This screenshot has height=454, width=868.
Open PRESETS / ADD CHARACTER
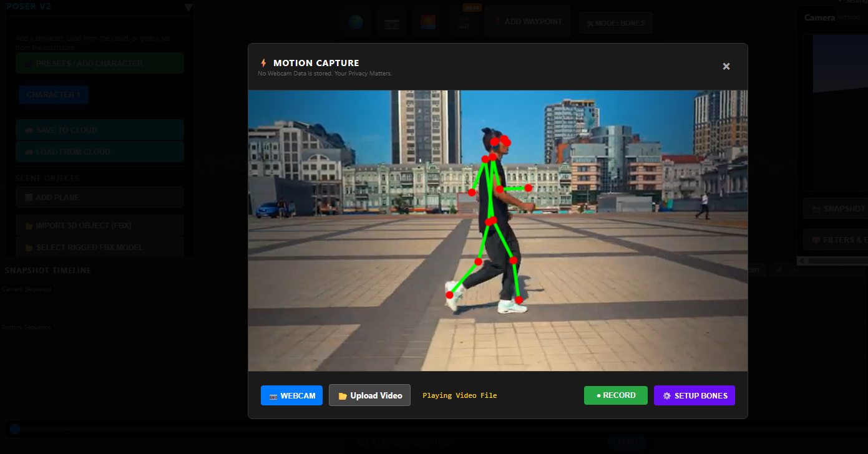coord(99,63)
